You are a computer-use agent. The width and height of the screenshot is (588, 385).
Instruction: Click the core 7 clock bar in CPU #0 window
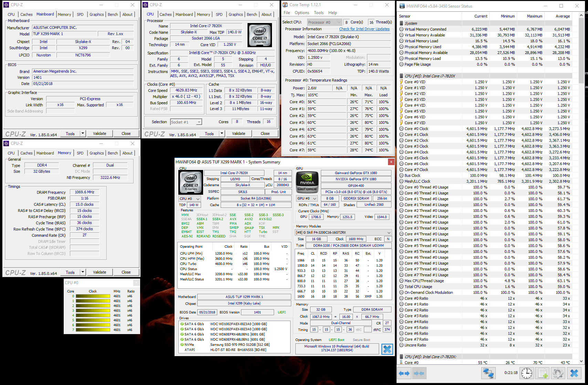tap(93, 330)
